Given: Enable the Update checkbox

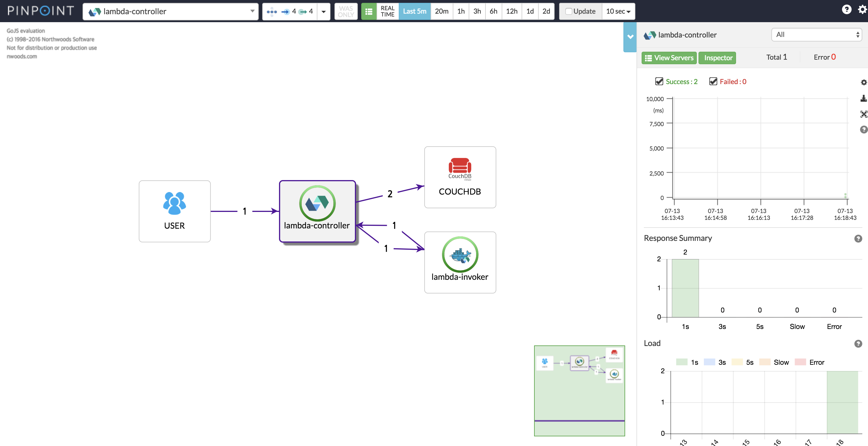Looking at the screenshot, I should point(569,11).
